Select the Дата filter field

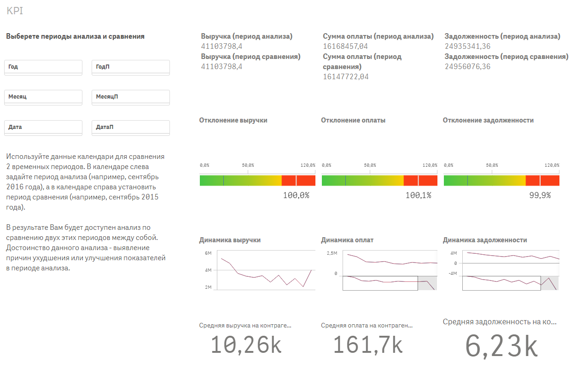(x=43, y=127)
